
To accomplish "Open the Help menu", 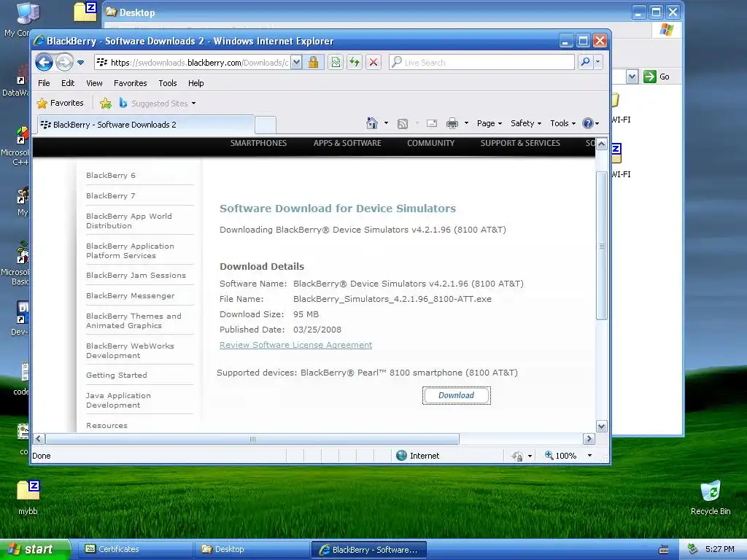I will tap(196, 83).
